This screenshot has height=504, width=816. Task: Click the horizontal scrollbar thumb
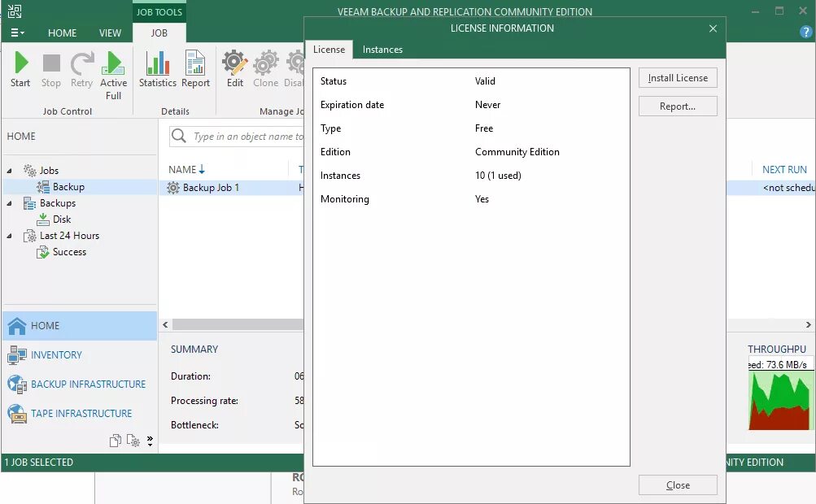coord(238,324)
